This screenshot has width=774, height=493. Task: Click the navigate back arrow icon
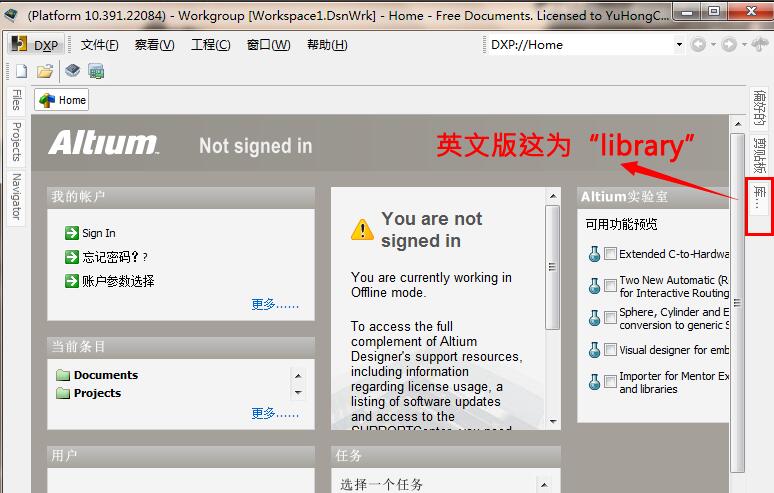click(698, 45)
